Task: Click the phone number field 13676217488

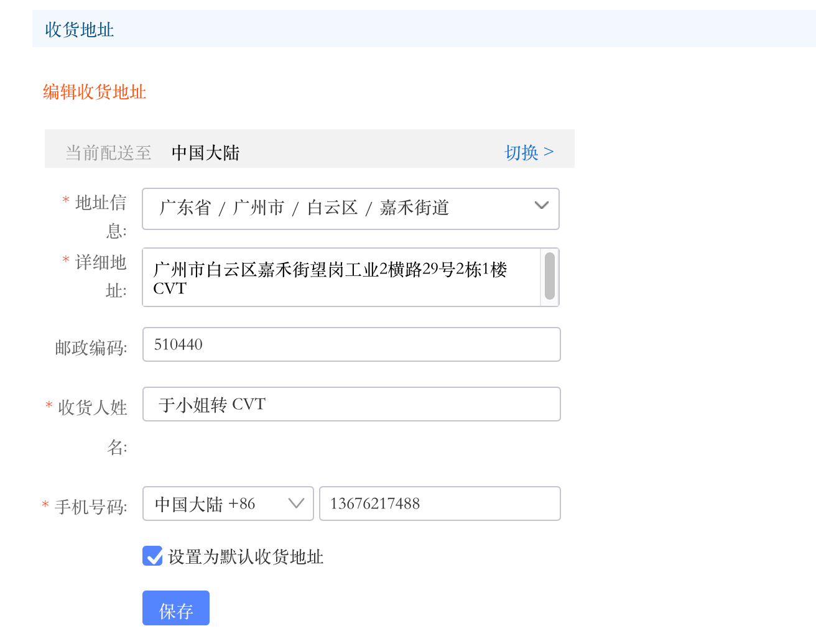Action: coord(440,504)
